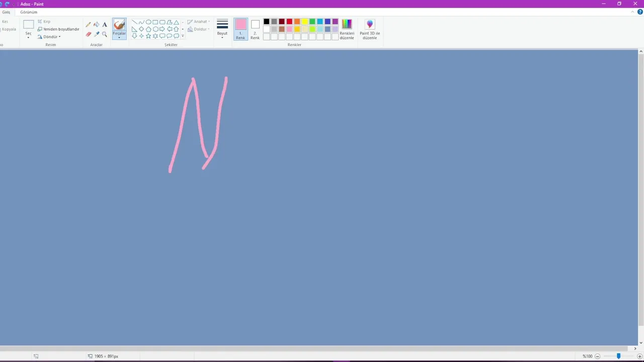Pick the brown color swatch
The image size is (644, 362).
pos(281,29)
